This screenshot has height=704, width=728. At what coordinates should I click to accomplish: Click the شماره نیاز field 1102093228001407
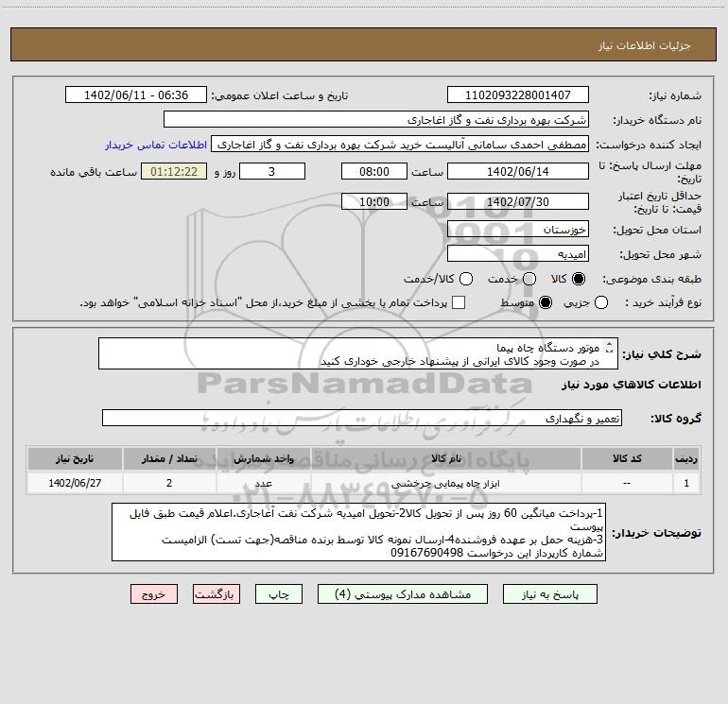click(x=518, y=94)
